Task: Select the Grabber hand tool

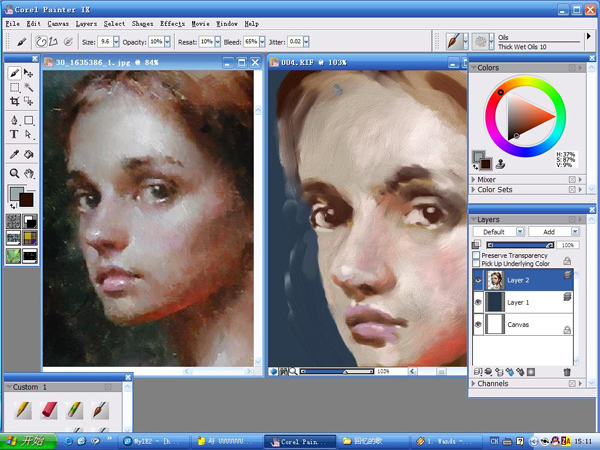Action: coord(28,173)
